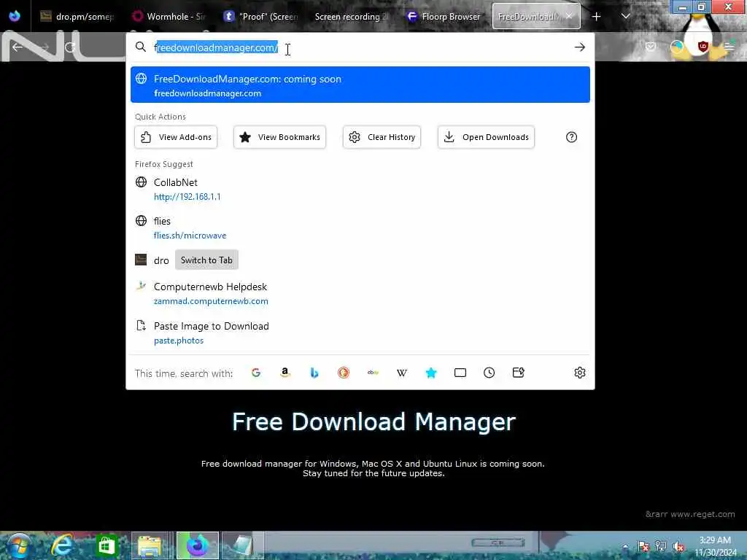This screenshot has height=560, width=747.
Task: Click the volume muted tray icon
Action: point(678,547)
